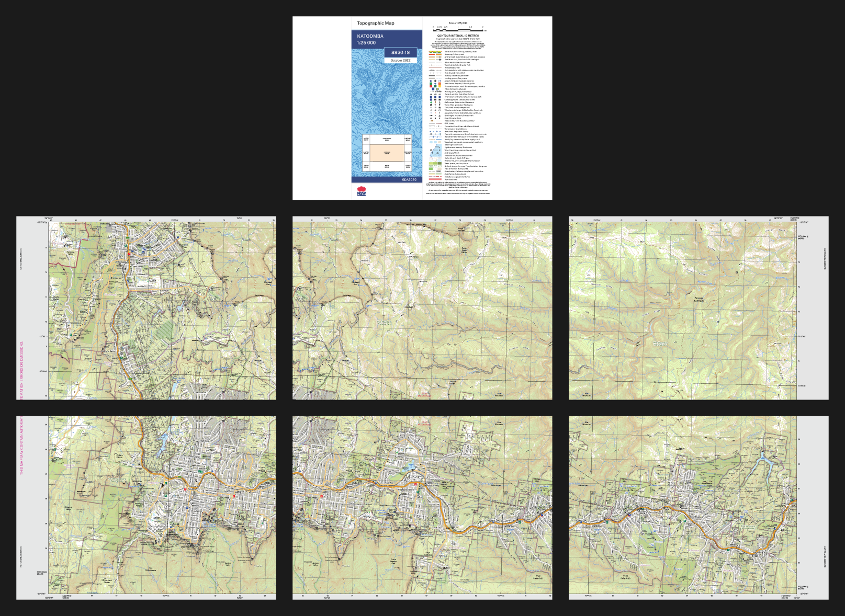The image size is (845, 616).
Task: Click the 'Restricted Area' legend row
Action: 444,179
